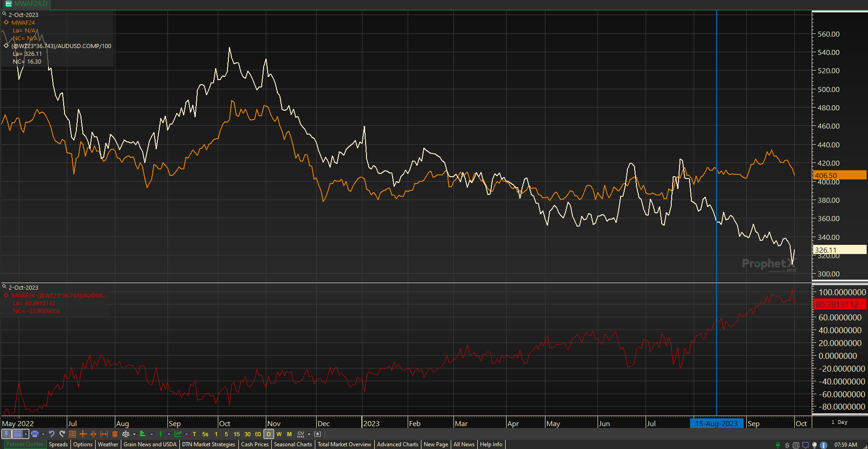The image size is (868, 449).
Task: Click the blue info status icon
Action: (x=824, y=445)
